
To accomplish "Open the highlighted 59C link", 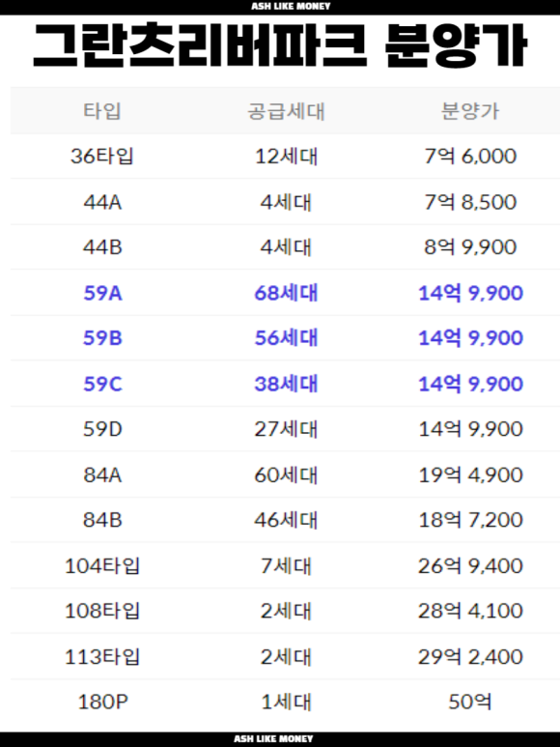I will (102, 384).
